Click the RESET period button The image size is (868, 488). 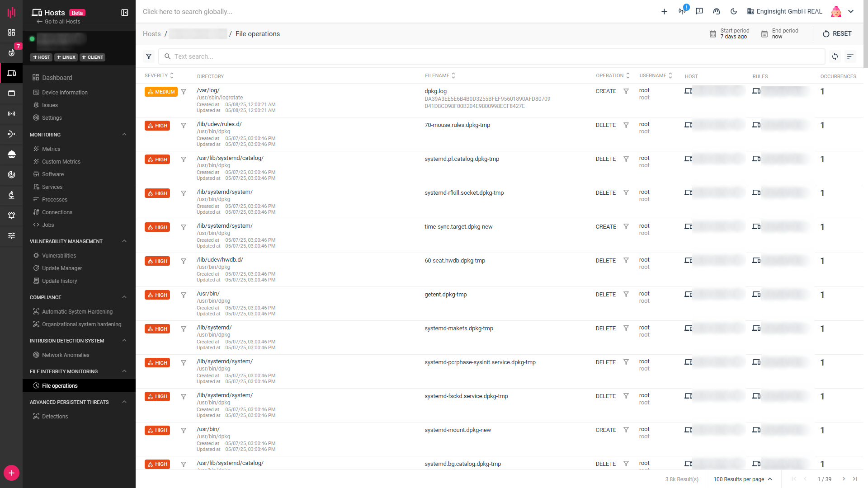click(837, 34)
